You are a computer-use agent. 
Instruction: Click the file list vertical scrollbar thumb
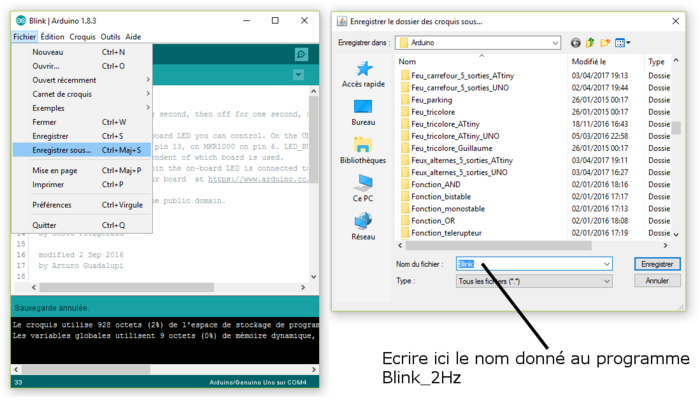[676, 128]
